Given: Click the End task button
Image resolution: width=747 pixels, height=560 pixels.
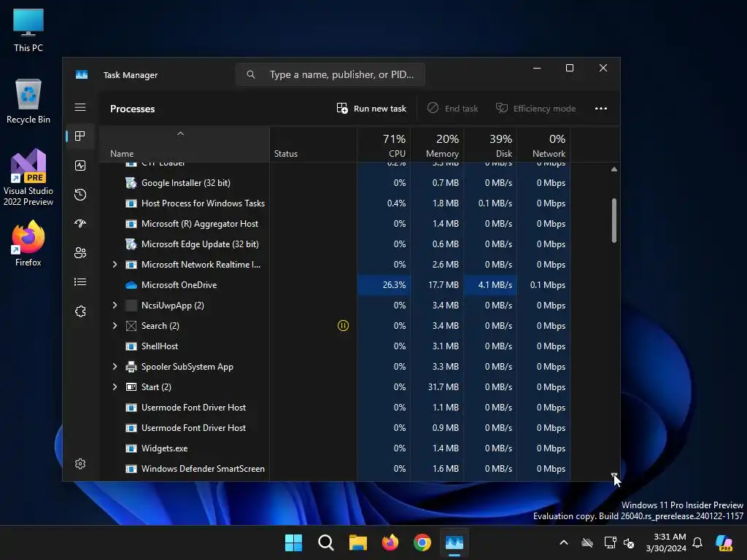Looking at the screenshot, I should [x=452, y=109].
